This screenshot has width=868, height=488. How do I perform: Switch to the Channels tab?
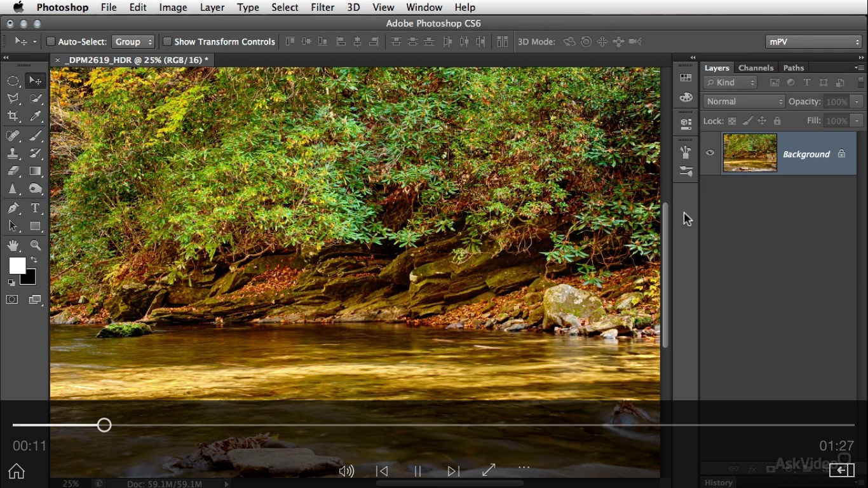(x=756, y=68)
